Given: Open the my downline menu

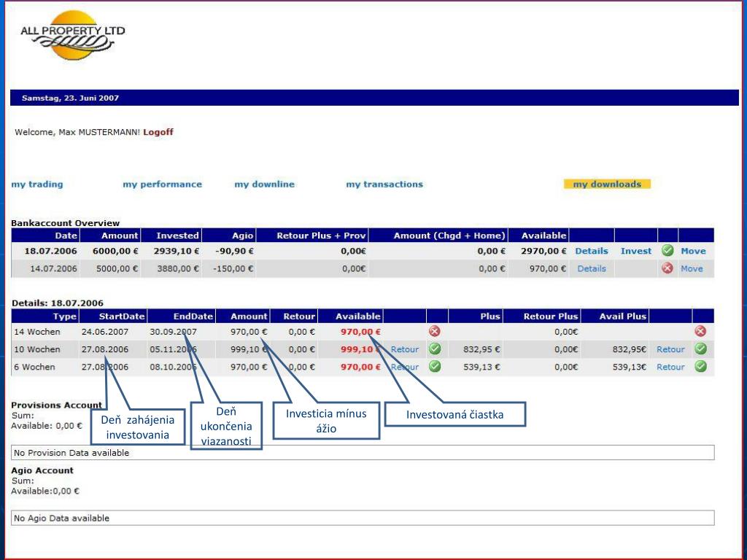Looking at the screenshot, I should coord(264,184).
